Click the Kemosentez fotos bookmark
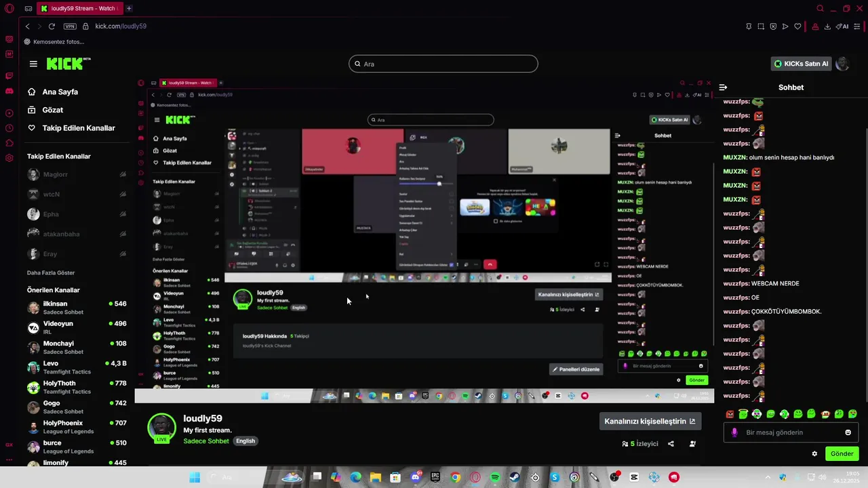The image size is (868, 488). click(54, 42)
